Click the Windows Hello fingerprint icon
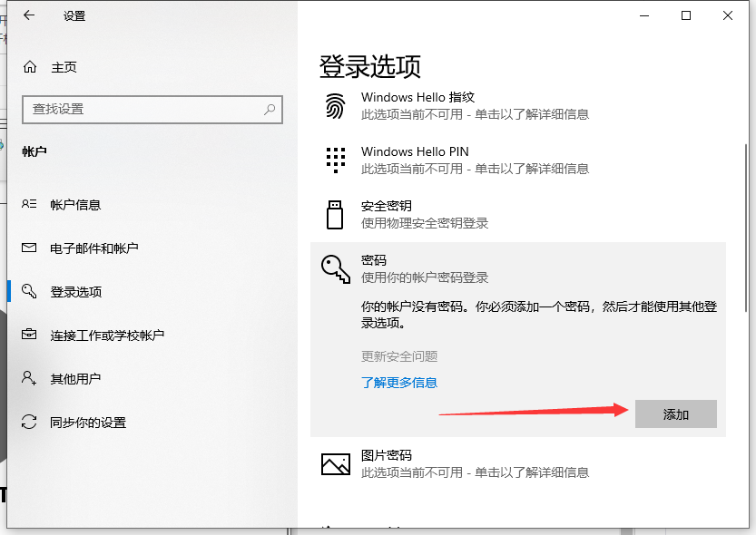The height and width of the screenshot is (535, 756). tap(336, 105)
